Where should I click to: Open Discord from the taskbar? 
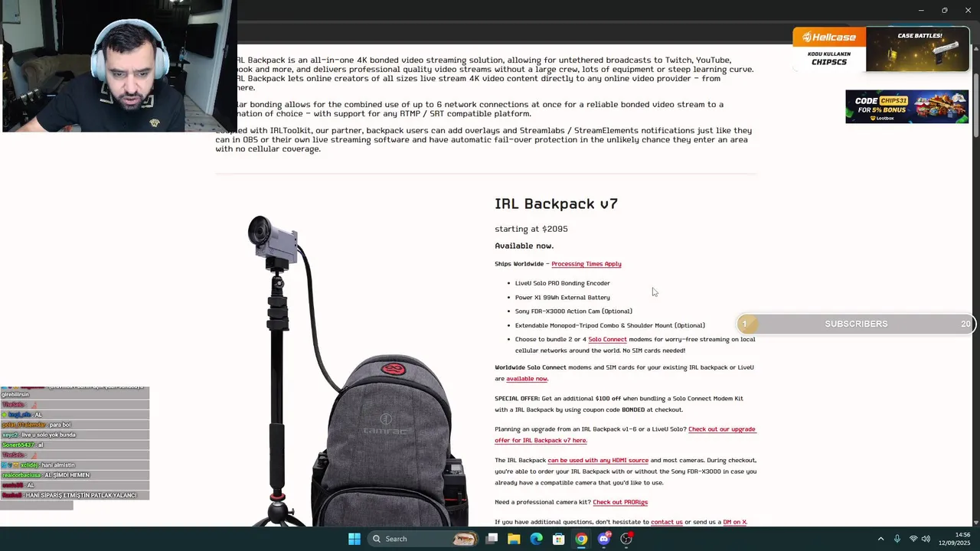pos(604,539)
